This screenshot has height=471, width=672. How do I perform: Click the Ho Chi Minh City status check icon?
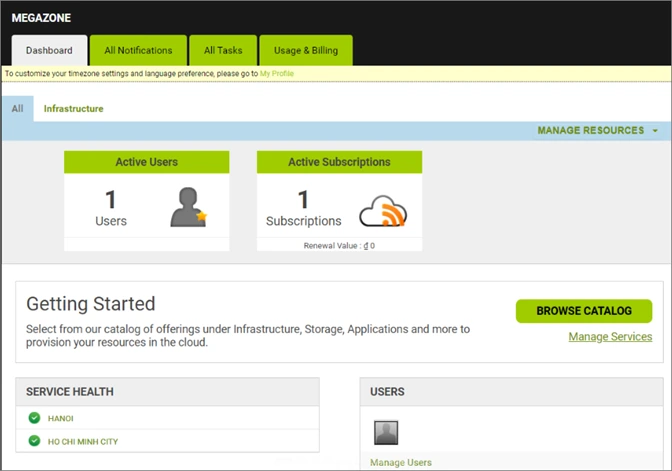click(34, 441)
